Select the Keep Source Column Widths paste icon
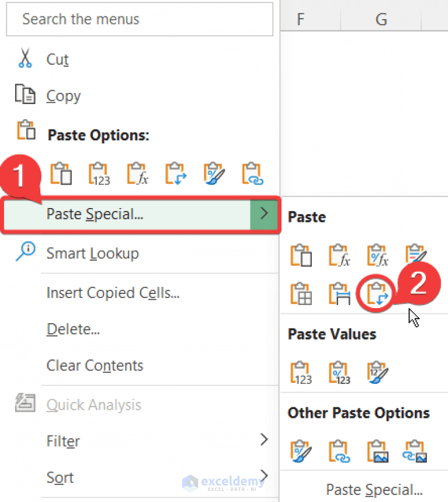 [x=339, y=294]
